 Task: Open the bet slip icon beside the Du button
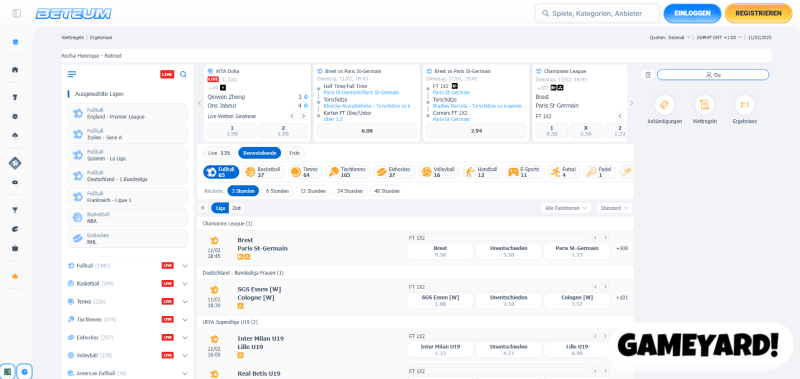click(648, 75)
